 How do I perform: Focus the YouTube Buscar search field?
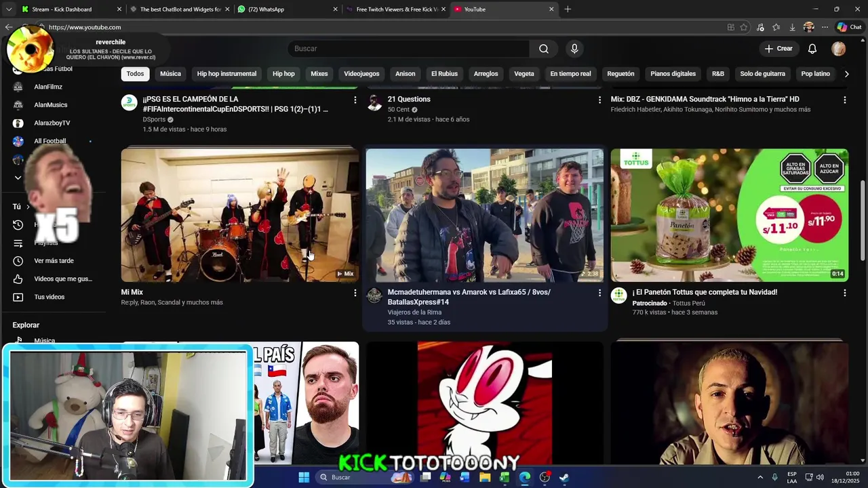[x=409, y=49]
